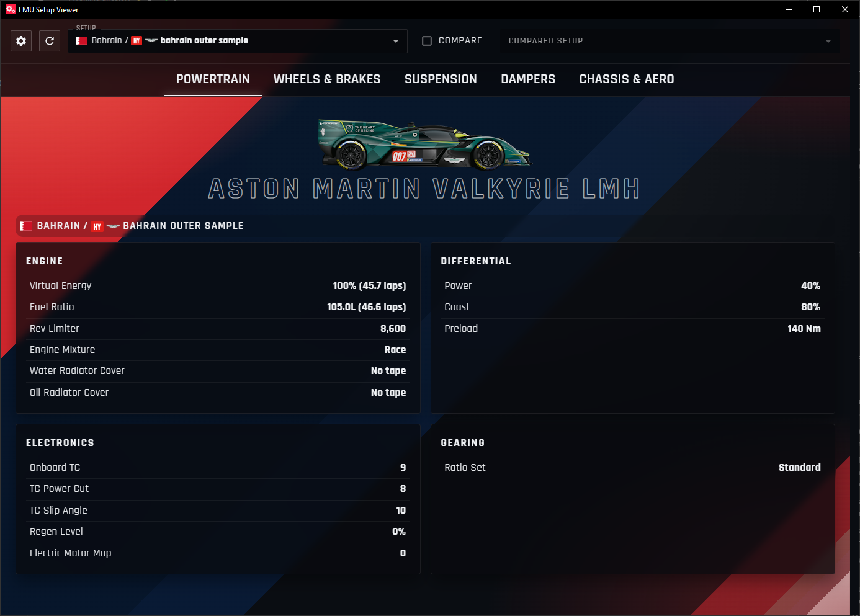View the Chassis & Aero tab

click(x=627, y=79)
